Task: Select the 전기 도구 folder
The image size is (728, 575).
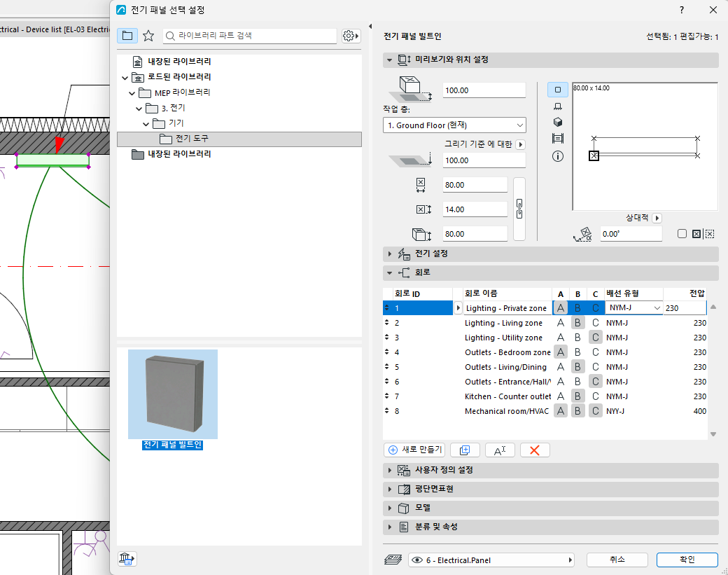Action: click(239, 139)
